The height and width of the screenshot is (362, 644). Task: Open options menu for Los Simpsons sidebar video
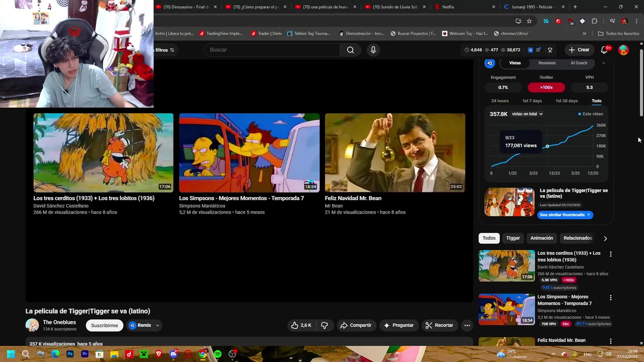(611, 298)
